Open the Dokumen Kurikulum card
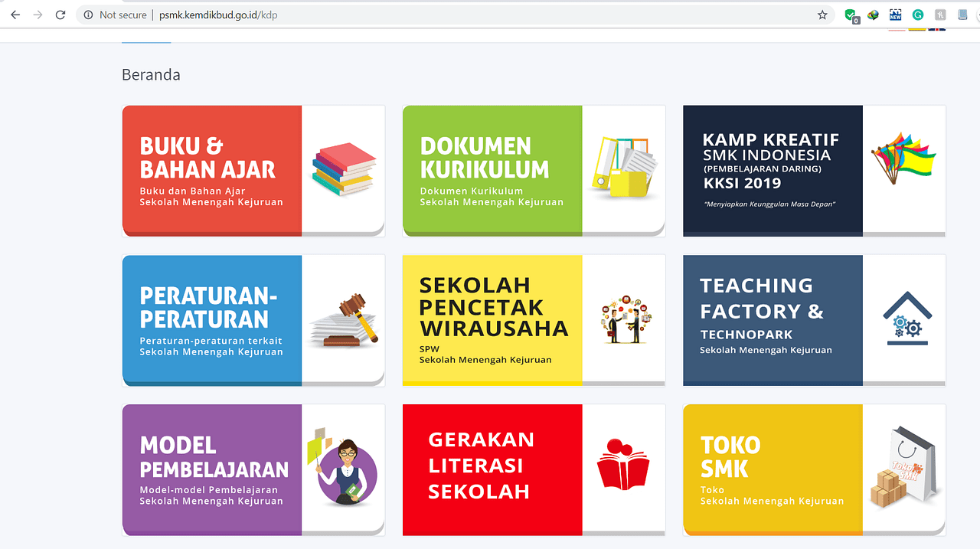 [x=534, y=170]
